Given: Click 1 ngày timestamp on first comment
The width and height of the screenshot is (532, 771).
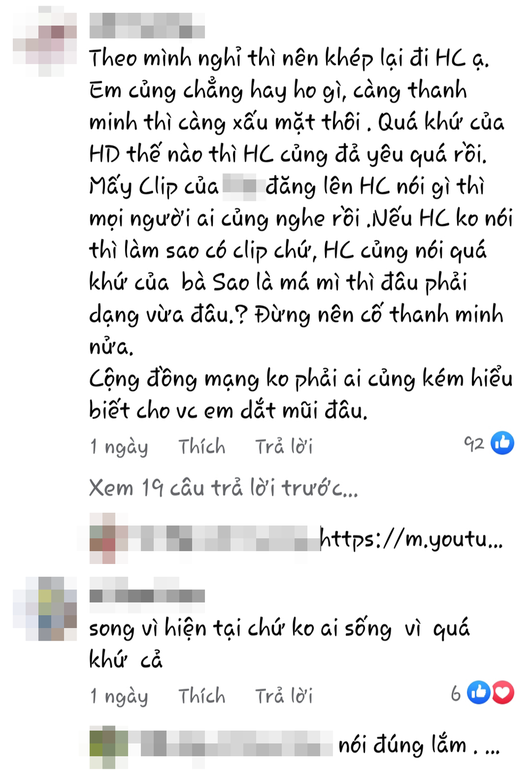Looking at the screenshot, I should click(x=119, y=447).
